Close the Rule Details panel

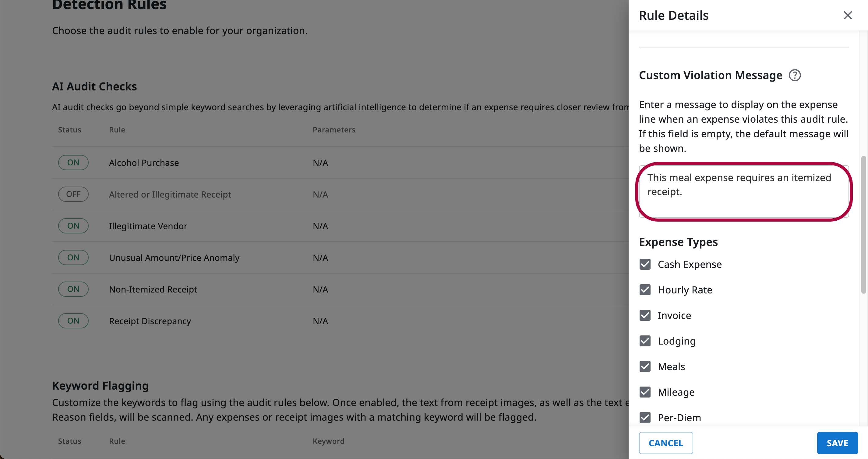point(848,15)
